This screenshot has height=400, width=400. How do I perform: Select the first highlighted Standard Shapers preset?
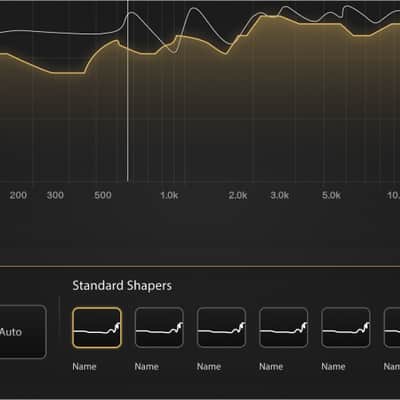pos(97,328)
